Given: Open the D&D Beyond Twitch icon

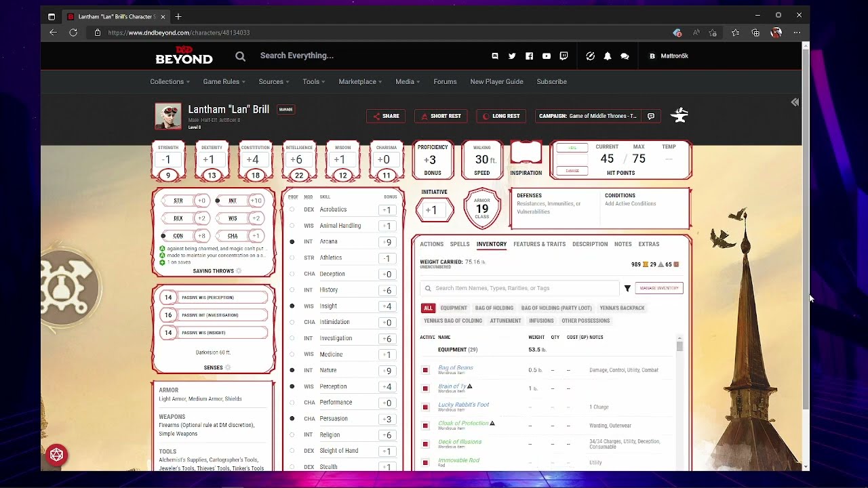Looking at the screenshot, I should click(564, 56).
